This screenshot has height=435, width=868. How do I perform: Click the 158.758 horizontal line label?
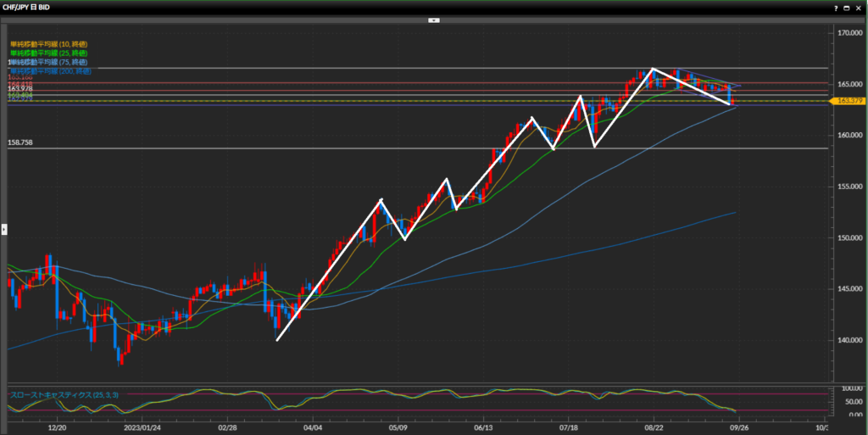tap(20, 143)
